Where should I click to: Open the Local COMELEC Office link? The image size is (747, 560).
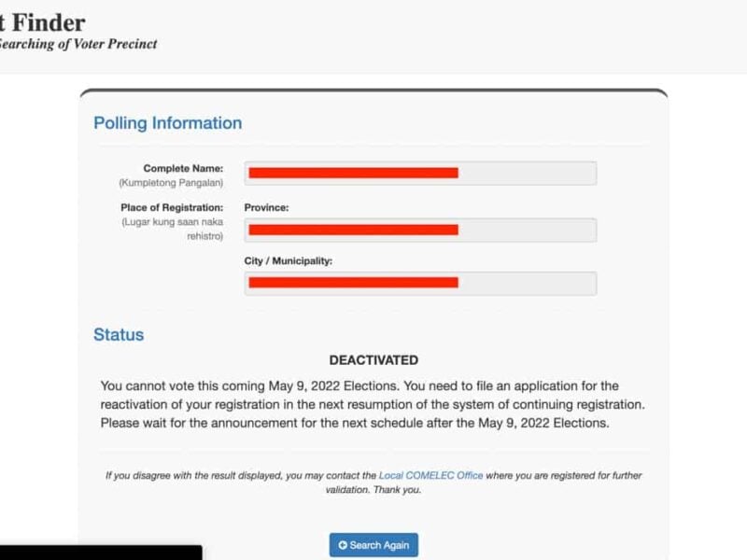(x=430, y=474)
